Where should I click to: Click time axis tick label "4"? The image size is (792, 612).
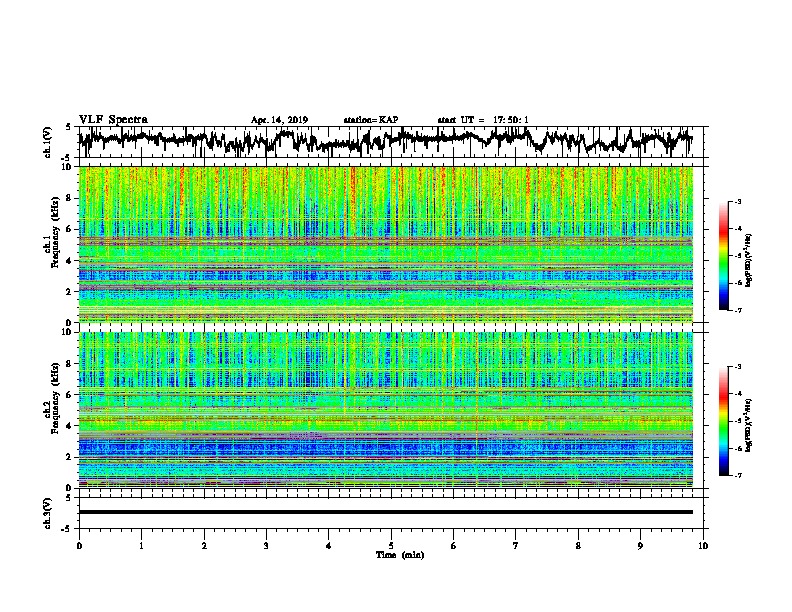click(329, 546)
